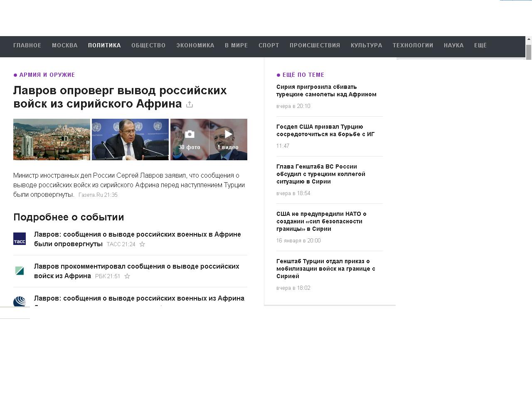Click the TASS source logo icon
Screen dimensions: 532x411
[20, 239]
